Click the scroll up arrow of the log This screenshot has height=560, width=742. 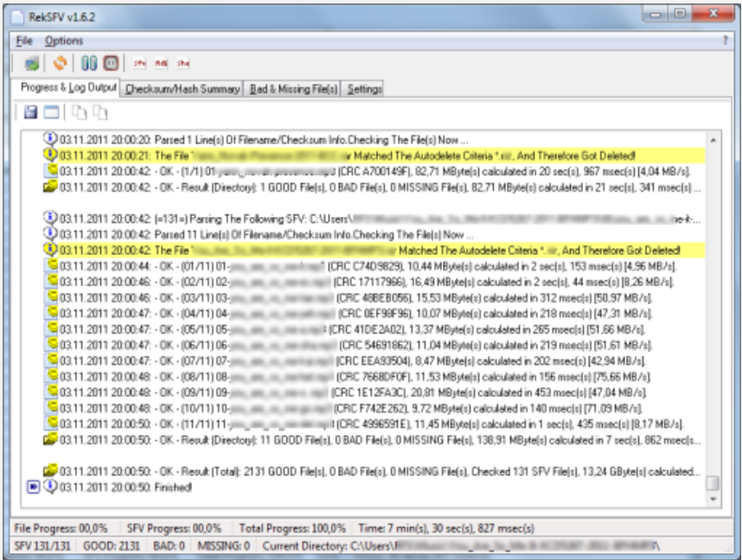(x=713, y=139)
